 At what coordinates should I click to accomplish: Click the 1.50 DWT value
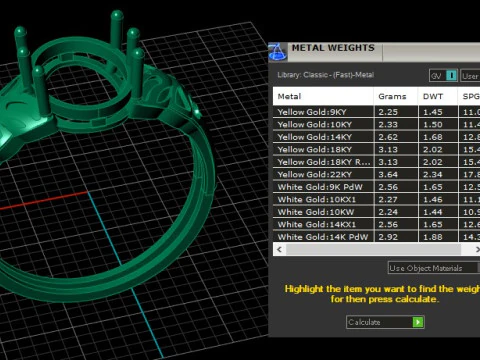pyautogui.click(x=433, y=125)
